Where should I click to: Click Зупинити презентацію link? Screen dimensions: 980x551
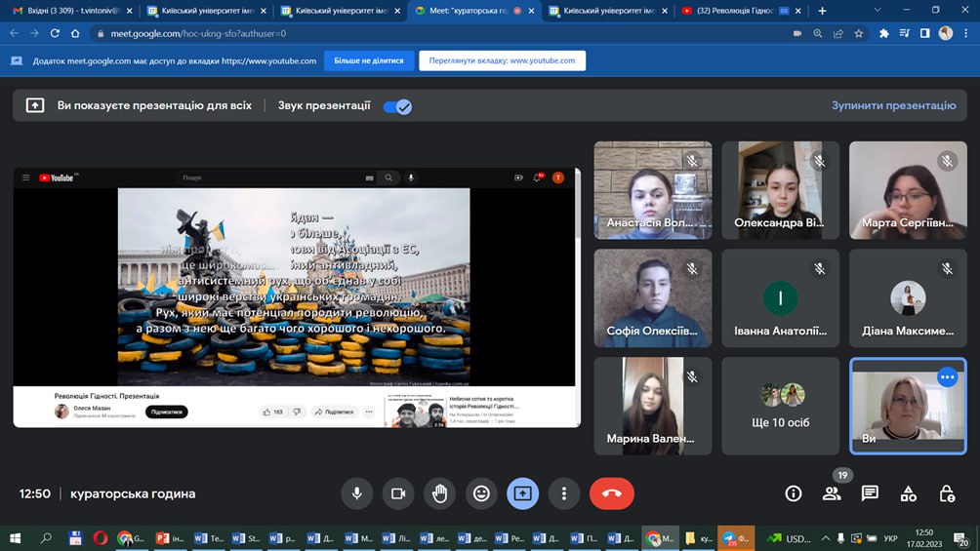pyautogui.click(x=893, y=105)
